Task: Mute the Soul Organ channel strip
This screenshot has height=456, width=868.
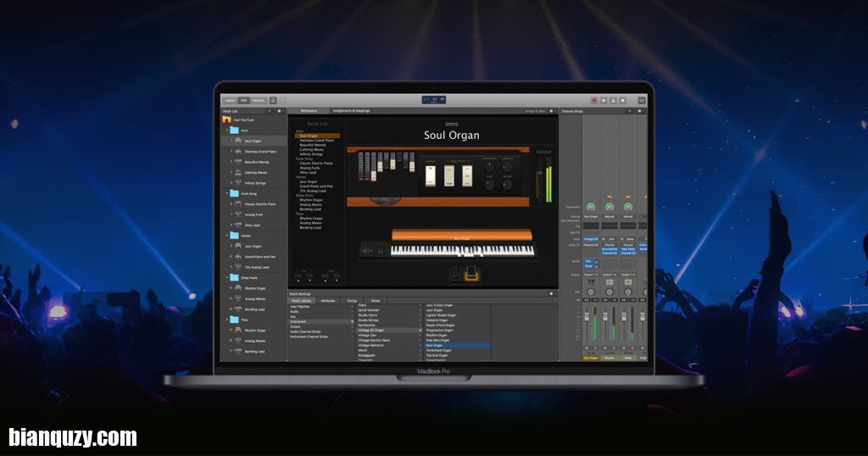Action: [x=587, y=348]
